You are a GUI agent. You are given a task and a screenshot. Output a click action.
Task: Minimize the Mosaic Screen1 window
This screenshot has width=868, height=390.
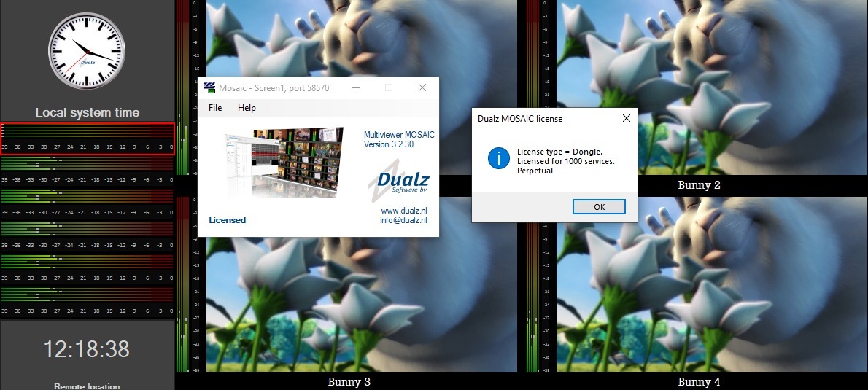(x=355, y=88)
